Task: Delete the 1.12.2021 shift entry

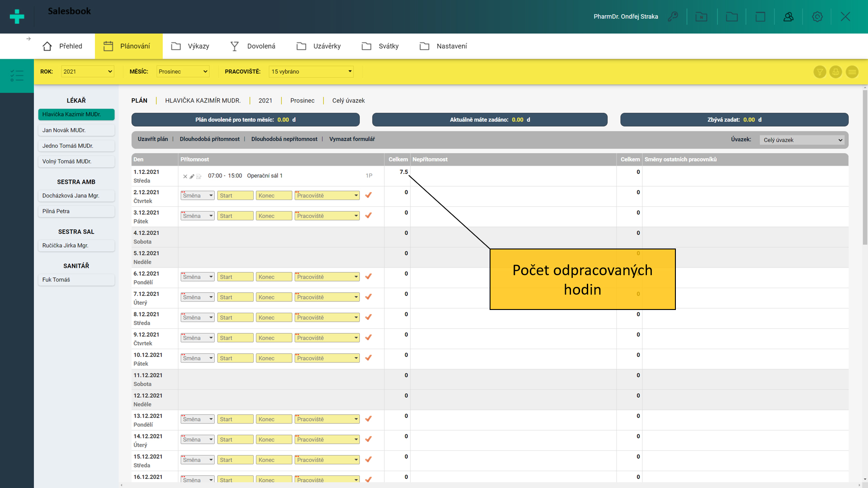Action: click(x=185, y=176)
